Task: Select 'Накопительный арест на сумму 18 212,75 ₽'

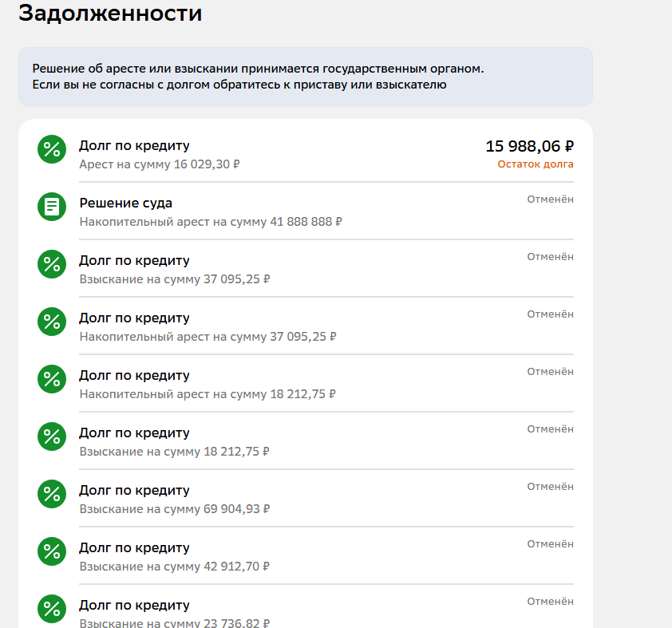Action: tap(208, 394)
